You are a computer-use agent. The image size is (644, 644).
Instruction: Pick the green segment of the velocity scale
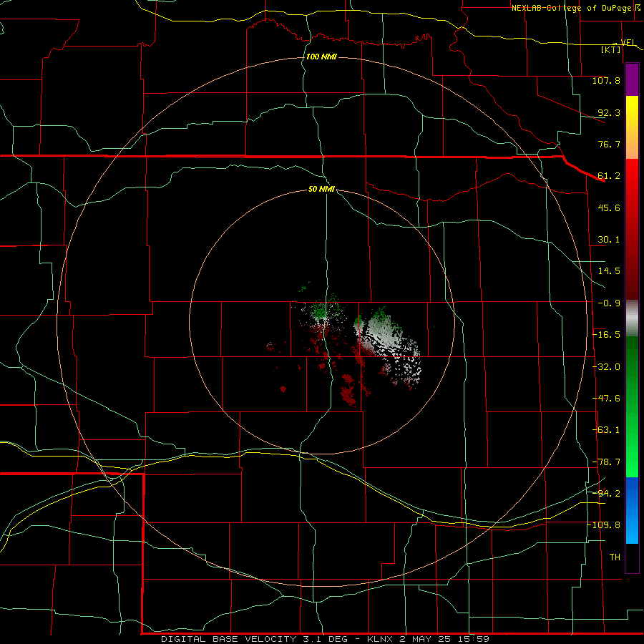pyautogui.click(x=632, y=406)
